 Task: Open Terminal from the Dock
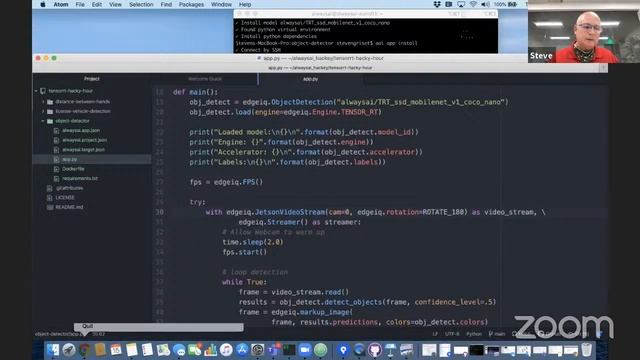click(x=289, y=350)
